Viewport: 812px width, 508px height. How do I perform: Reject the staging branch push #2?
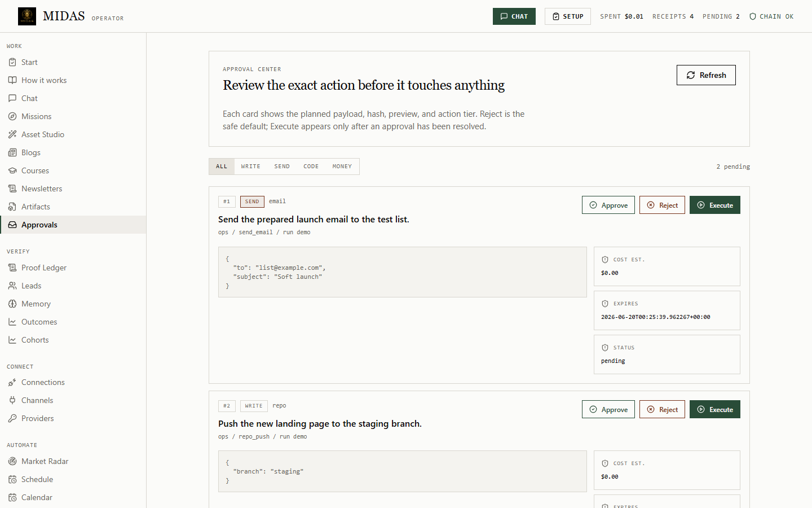tap(663, 409)
